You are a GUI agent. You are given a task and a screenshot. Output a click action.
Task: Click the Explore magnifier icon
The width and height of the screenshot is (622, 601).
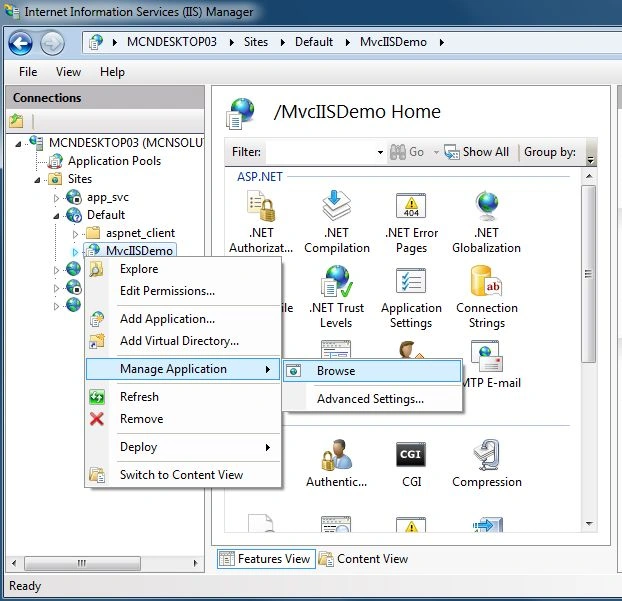(96, 269)
